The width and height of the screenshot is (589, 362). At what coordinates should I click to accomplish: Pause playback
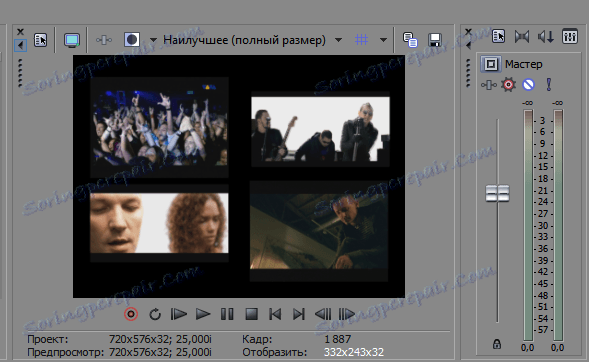227,314
